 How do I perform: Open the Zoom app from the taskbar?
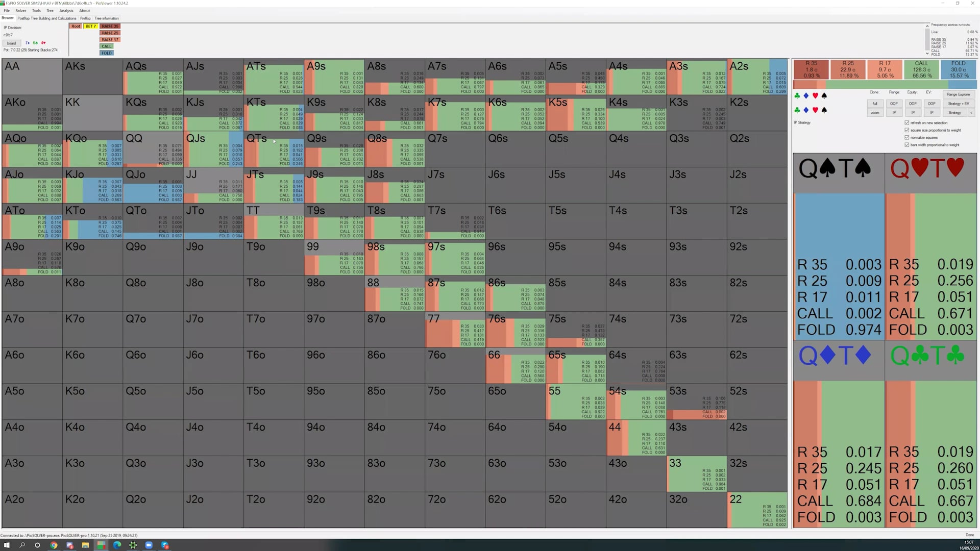(x=149, y=545)
